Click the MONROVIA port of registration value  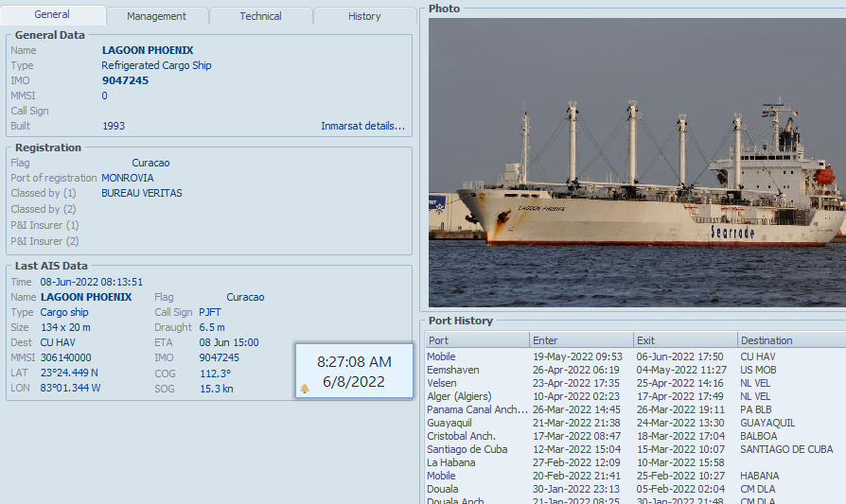click(x=128, y=178)
